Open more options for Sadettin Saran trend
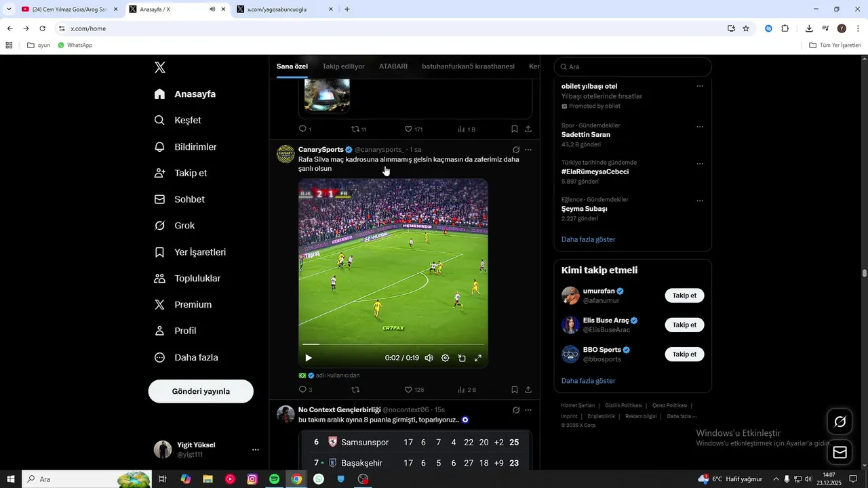This screenshot has height=488, width=868. pyautogui.click(x=700, y=127)
